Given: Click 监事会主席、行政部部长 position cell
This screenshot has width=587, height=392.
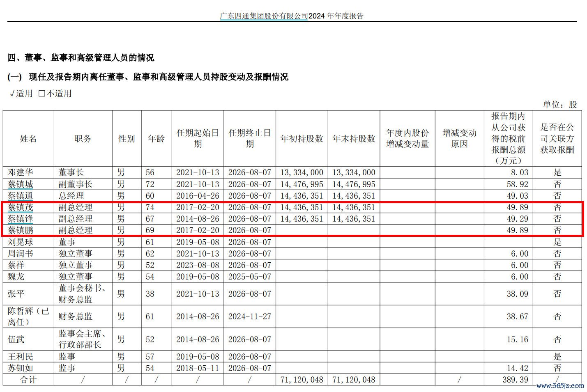Looking at the screenshot, I should (82, 339).
